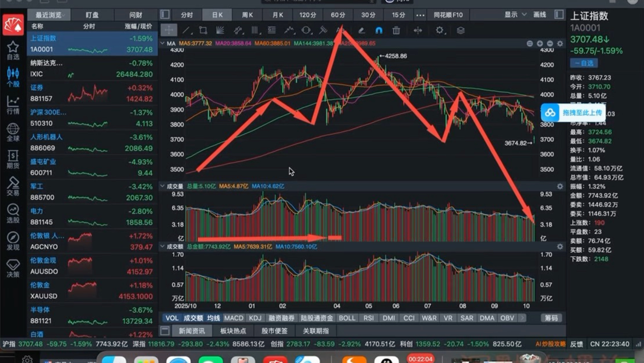Open 期货 in left sidebar
This screenshot has height=363, width=644.
pyautogui.click(x=13, y=160)
